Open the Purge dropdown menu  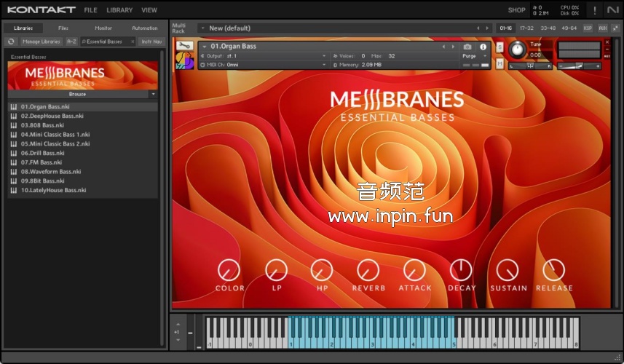(x=473, y=56)
